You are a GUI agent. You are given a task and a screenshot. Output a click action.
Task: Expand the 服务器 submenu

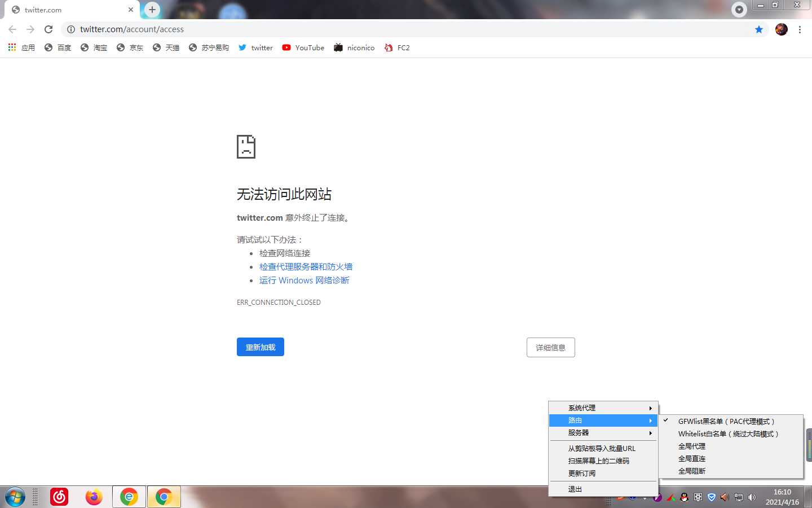pos(579,432)
